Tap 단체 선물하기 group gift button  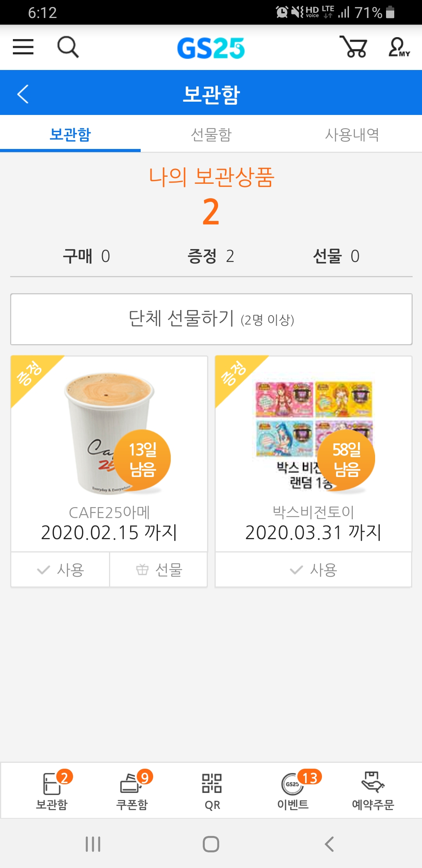(211, 319)
